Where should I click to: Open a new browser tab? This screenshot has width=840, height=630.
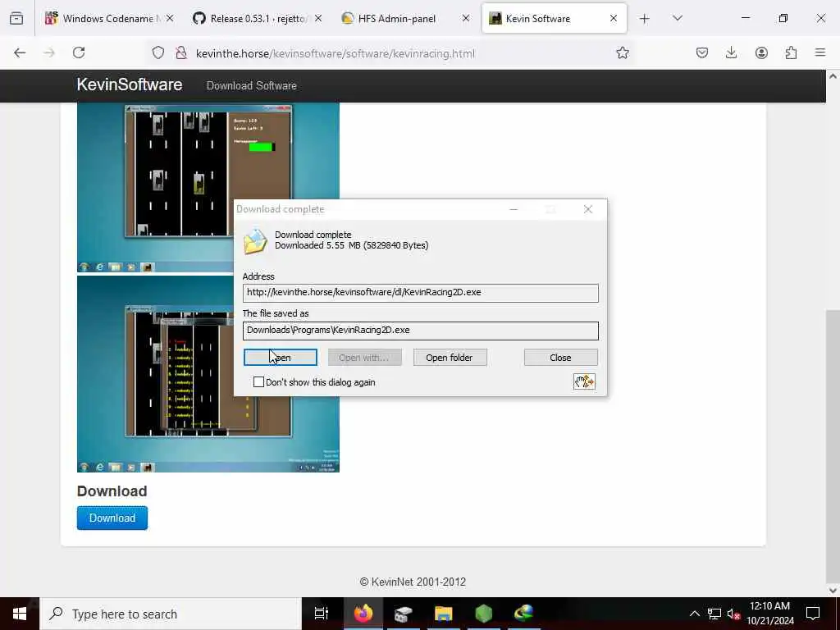click(x=645, y=19)
